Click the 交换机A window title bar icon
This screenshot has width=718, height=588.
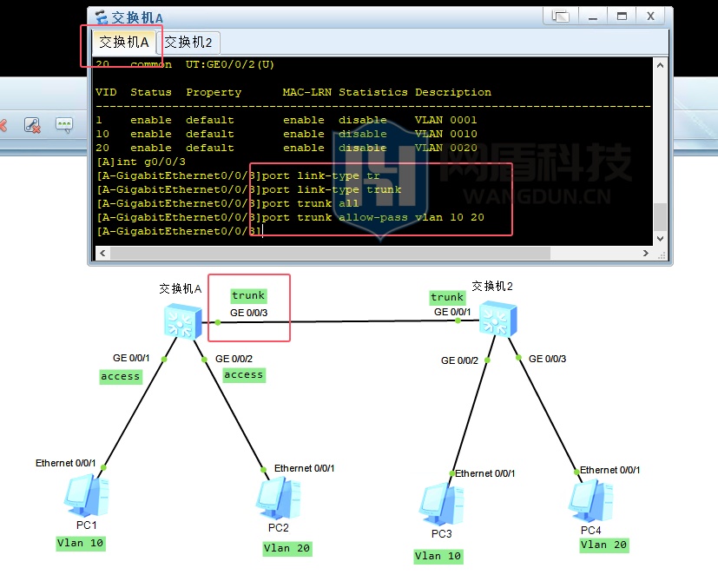pyautogui.click(x=102, y=17)
